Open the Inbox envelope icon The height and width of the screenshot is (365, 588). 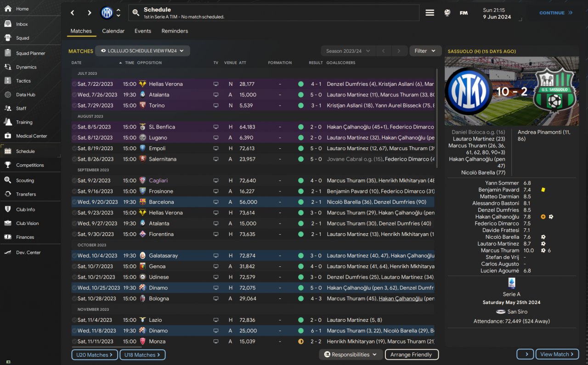pos(8,24)
